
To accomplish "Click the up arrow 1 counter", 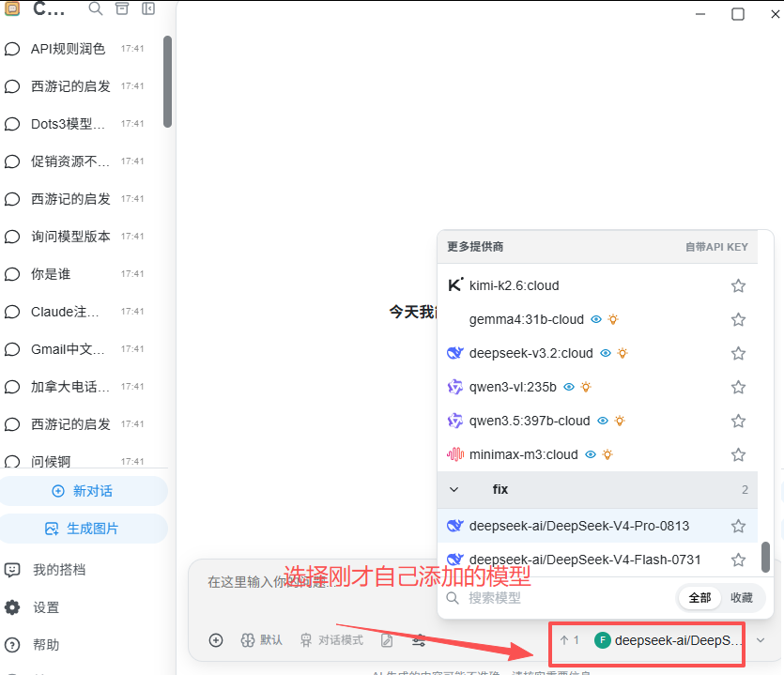I will coord(570,640).
